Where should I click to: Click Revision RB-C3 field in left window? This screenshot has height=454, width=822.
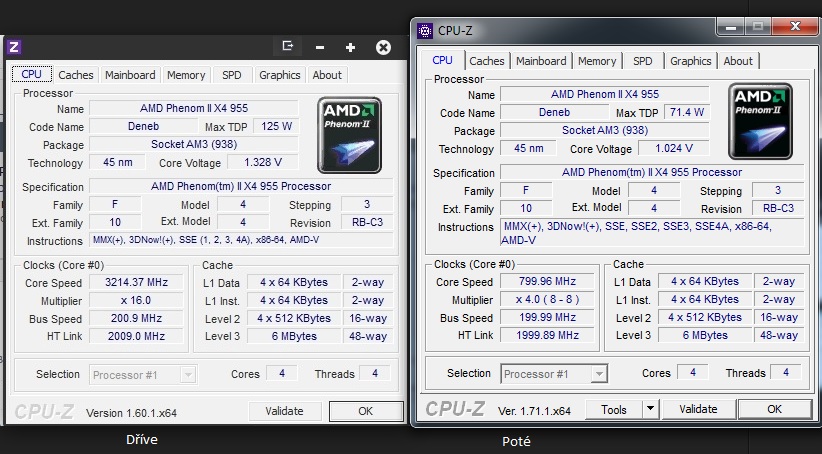[x=367, y=222]
